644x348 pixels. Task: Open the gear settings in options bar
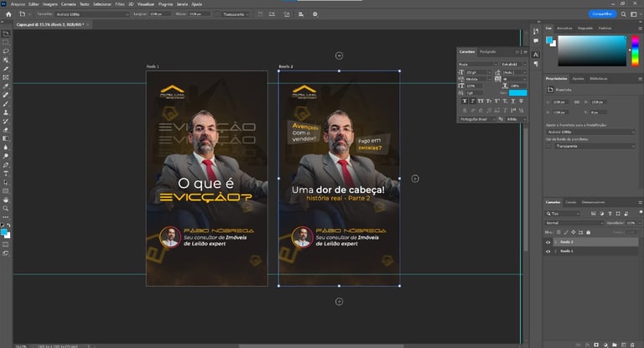(x=315, y=14)
